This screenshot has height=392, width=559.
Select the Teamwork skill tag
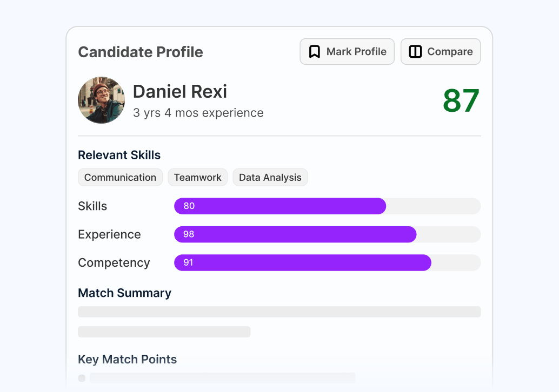click(197, 177)
